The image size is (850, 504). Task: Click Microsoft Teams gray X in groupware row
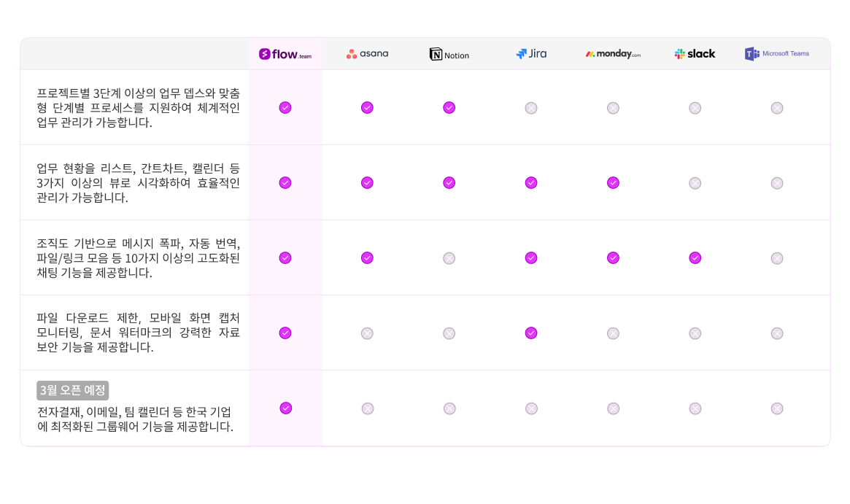777,408
